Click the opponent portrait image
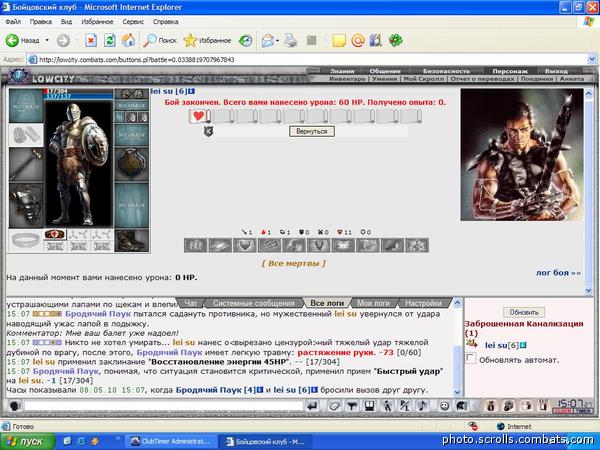The image size is (600, 450). click(522, 155)
